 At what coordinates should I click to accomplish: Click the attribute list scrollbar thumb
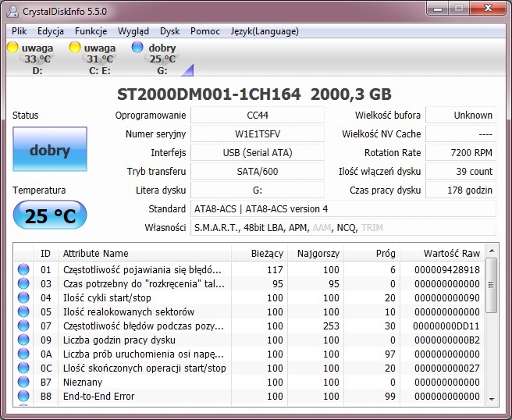(492, 285)
